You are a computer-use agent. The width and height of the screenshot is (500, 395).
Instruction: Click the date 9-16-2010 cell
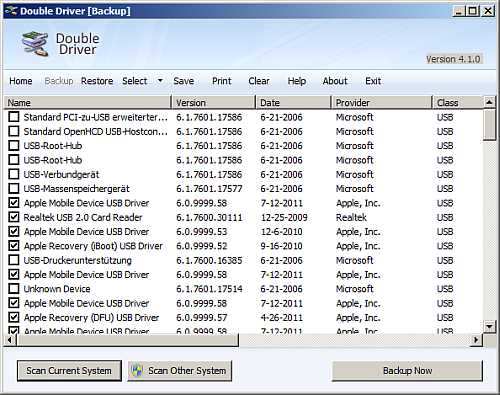(x=282, y=246)
